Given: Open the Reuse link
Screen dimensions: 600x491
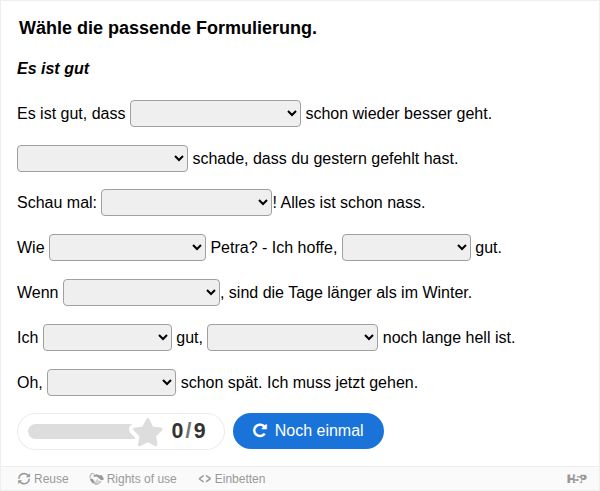Looking at the screenshot, I should tap(43, 479).
